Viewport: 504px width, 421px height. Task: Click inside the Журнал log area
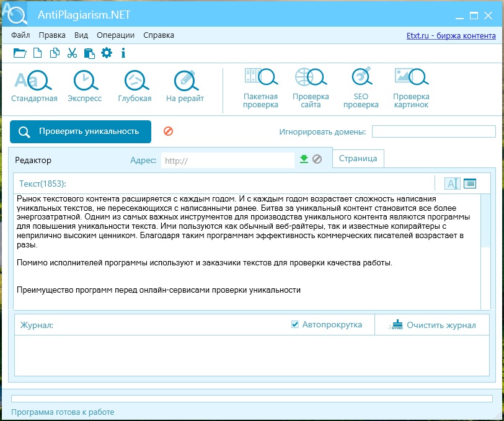(252, 355)
